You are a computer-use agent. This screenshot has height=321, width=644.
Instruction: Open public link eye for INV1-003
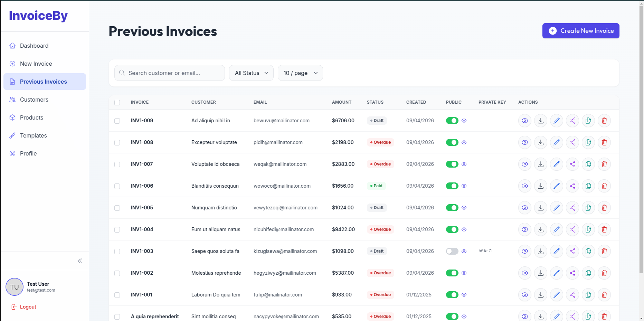coord(464,251)
